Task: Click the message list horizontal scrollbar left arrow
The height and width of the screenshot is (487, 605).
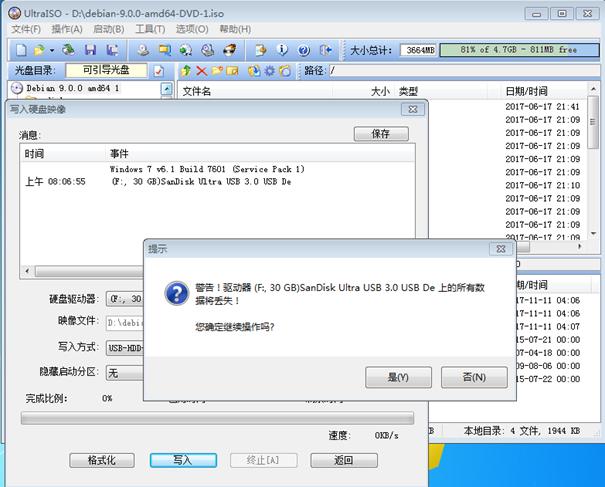Action: pos(27,271)
